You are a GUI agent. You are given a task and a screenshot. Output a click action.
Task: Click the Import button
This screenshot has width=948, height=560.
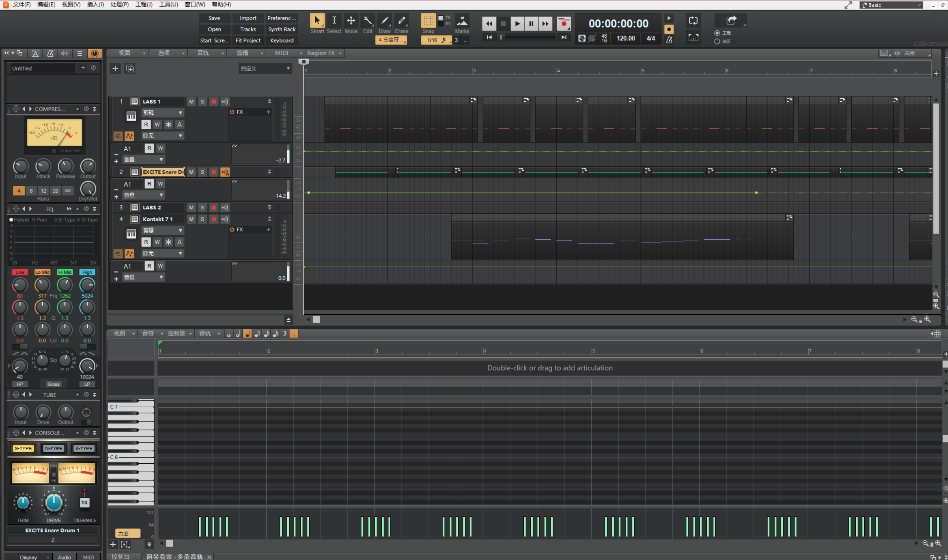coord(248,18)
